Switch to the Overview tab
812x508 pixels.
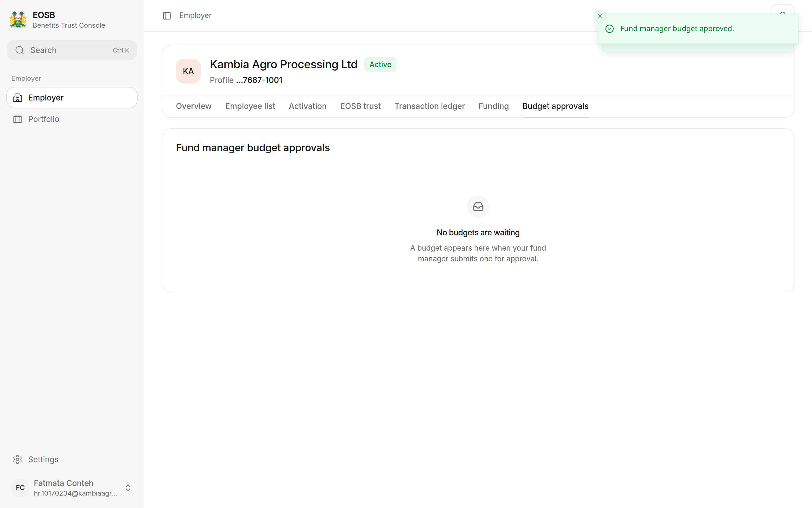194,106
